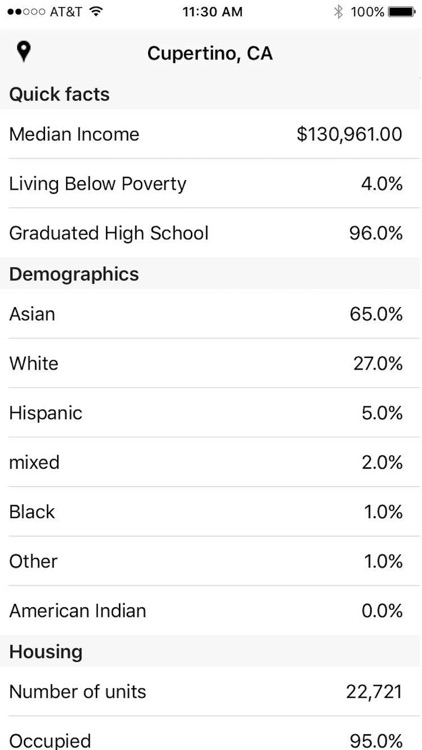
Task: Open the Number of units row
Action: coord(211,691)
